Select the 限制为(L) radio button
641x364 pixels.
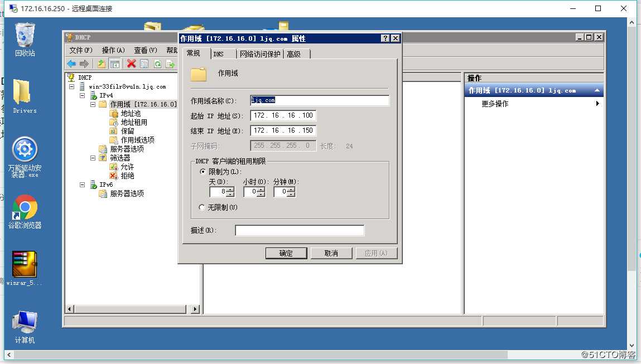tap(203, 172)
